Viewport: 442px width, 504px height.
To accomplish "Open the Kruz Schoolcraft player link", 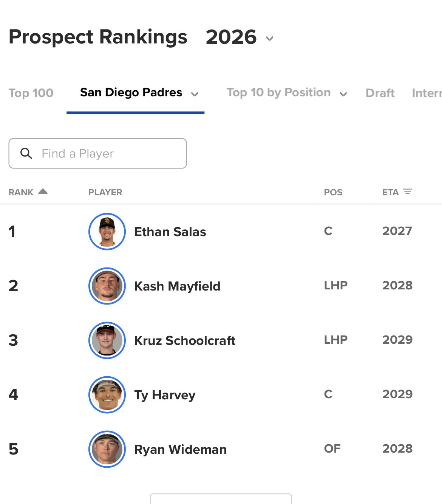I will pos(185,340).
